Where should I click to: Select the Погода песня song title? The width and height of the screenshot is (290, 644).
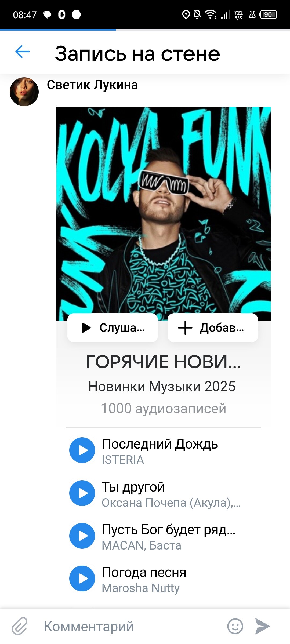pyautogui.click(x=144, y=572)
